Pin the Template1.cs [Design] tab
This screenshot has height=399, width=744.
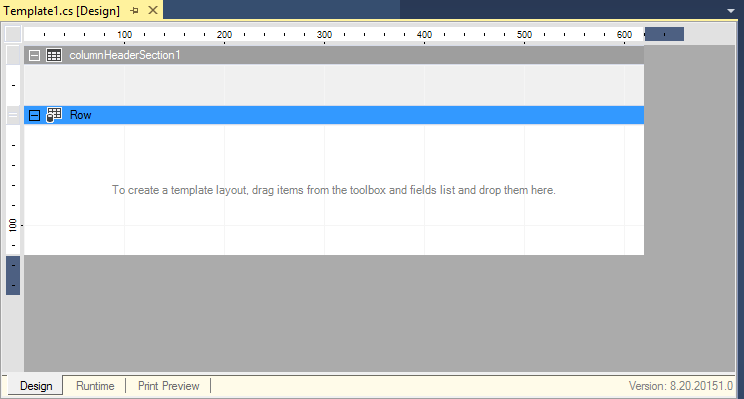pos(134,10)
